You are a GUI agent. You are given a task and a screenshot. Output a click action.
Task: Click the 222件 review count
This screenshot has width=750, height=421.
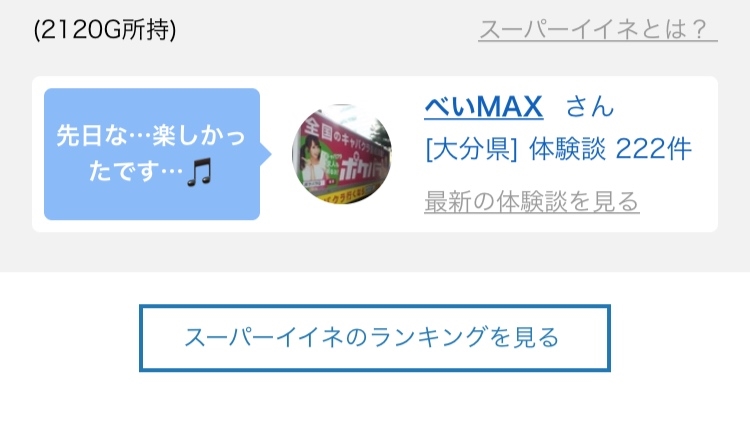click(x=653, y=149)
